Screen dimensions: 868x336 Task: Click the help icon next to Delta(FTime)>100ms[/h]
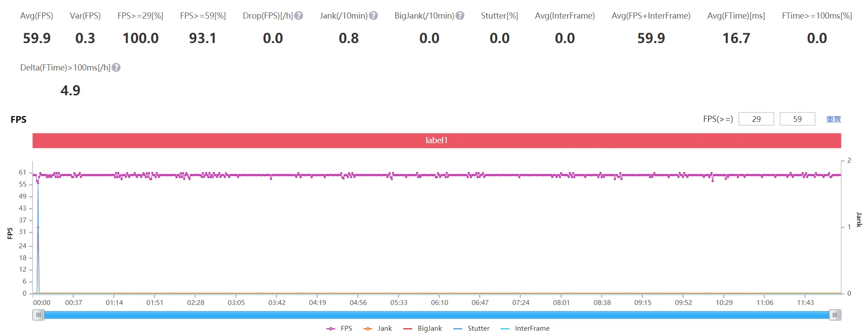pyautogui.click(x=116, y=68)
